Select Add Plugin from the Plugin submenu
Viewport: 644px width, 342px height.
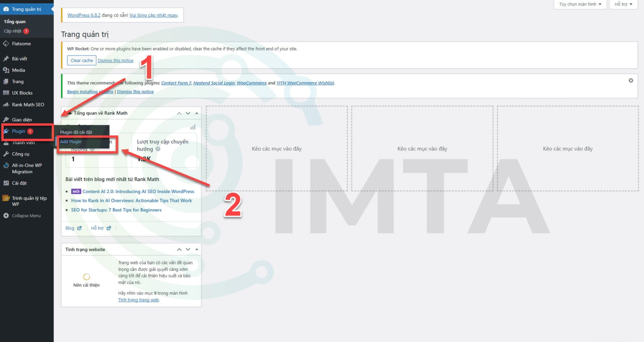point(71,141)
